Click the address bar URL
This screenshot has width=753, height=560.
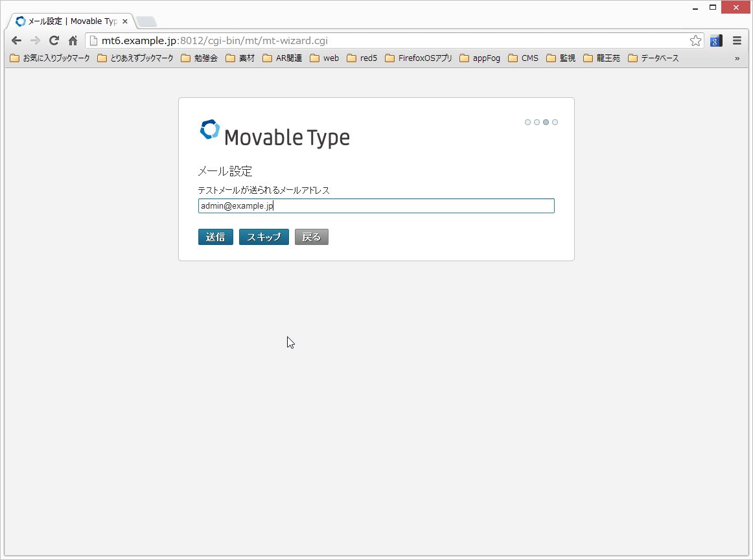214,41
